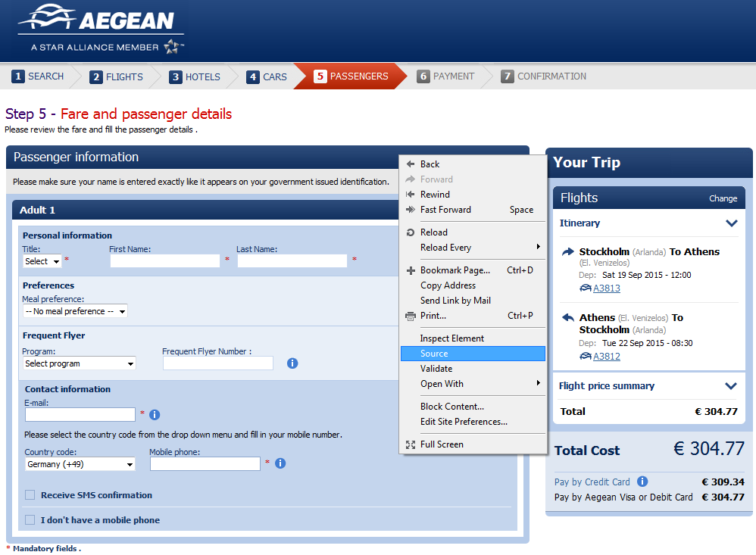
Task: Open the Meal preference dropdown
Action: (x=75, y=311)
